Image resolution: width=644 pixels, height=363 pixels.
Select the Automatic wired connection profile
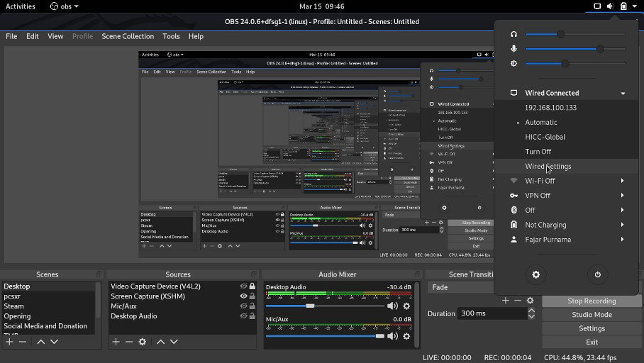pyautogui.click(x=567, y=123)
